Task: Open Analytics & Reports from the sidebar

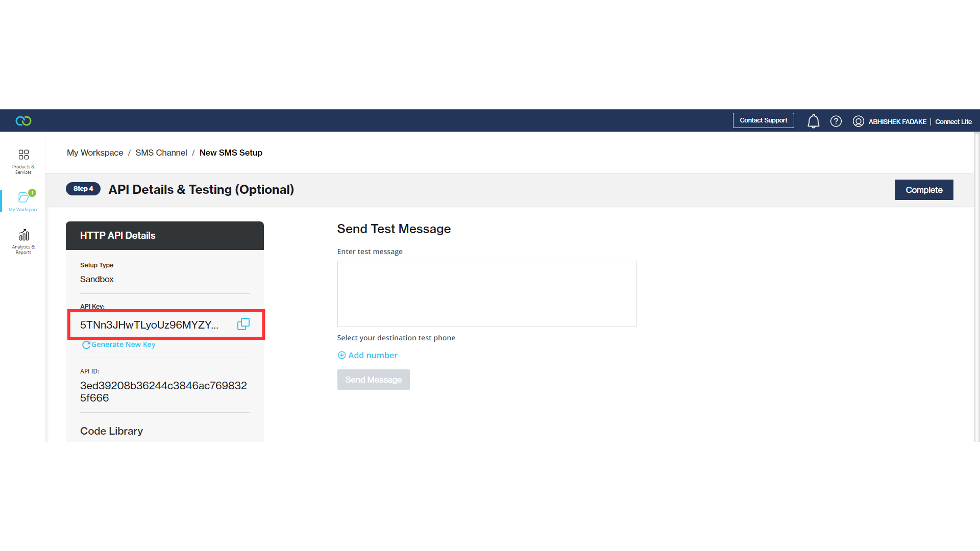Action: click(23, 240)
